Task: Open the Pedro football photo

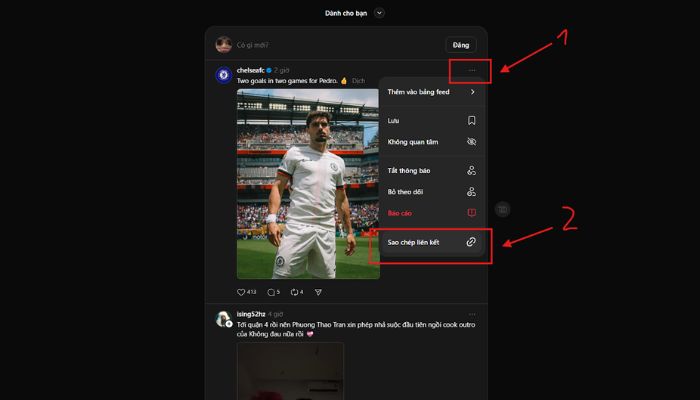Action: [x=308, y=184]
